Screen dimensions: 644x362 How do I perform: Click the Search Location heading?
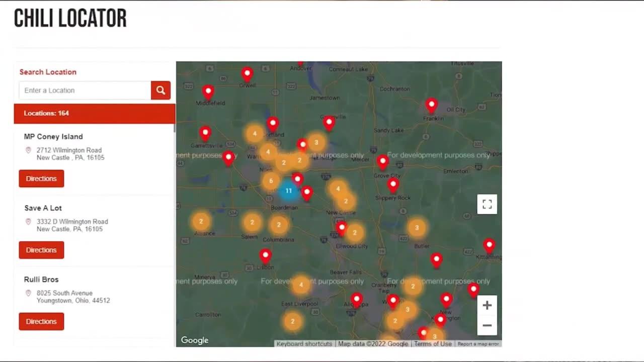point(48,72)
